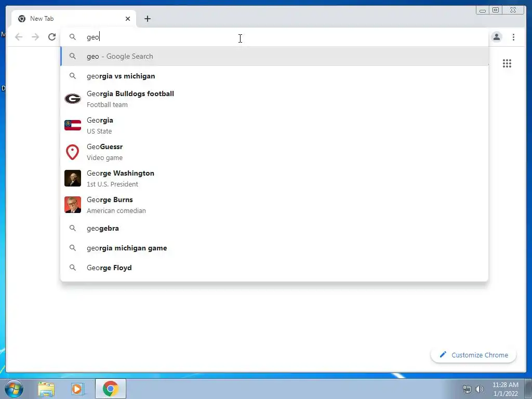Open the Chrome profile avatar icon
This screenshot has height=399, width=532.
click(497, 37)
